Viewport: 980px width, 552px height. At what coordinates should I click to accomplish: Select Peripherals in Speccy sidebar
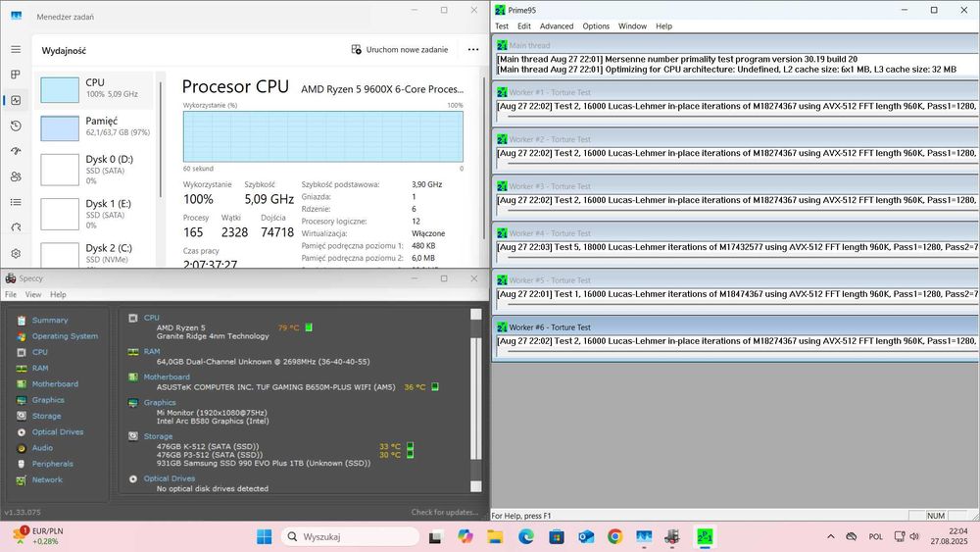click(x=53, y=464)
